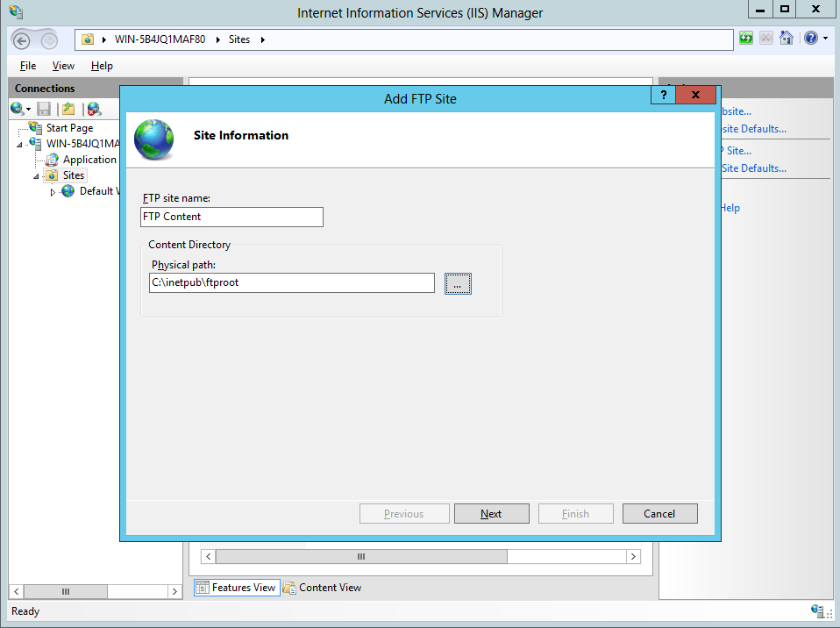Click the dialog's question mark help button
The image size is (840, 628).
pos(663,96)
